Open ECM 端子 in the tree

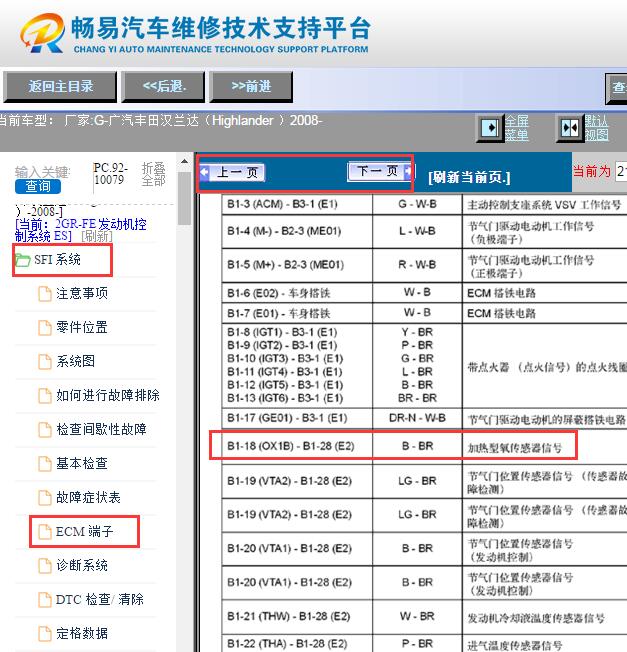click(85, 531)
